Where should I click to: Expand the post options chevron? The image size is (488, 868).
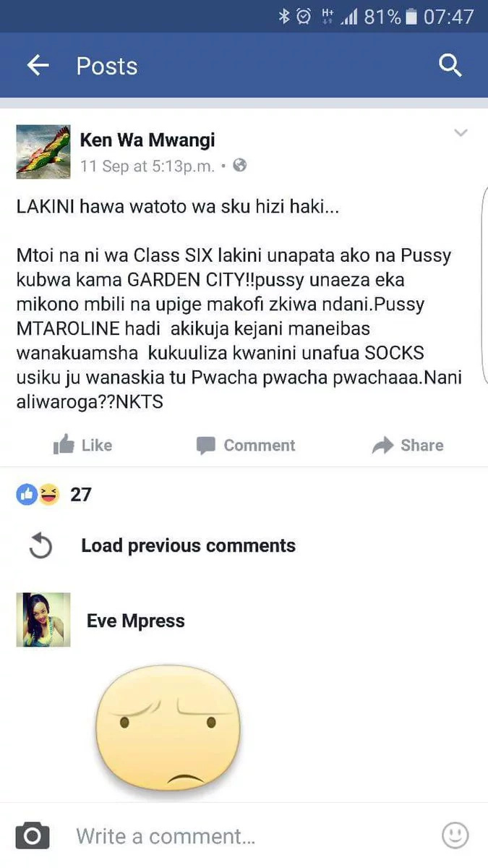click(x=461, y=133)
